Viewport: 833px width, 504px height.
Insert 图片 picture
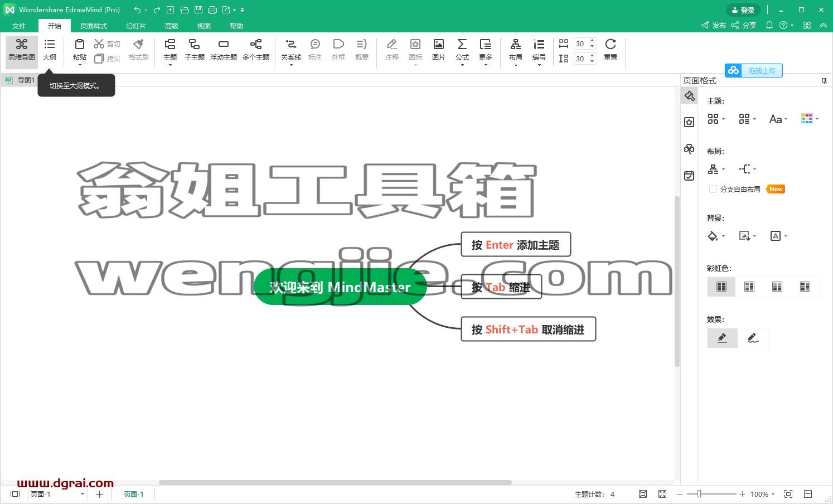[439, 50]
